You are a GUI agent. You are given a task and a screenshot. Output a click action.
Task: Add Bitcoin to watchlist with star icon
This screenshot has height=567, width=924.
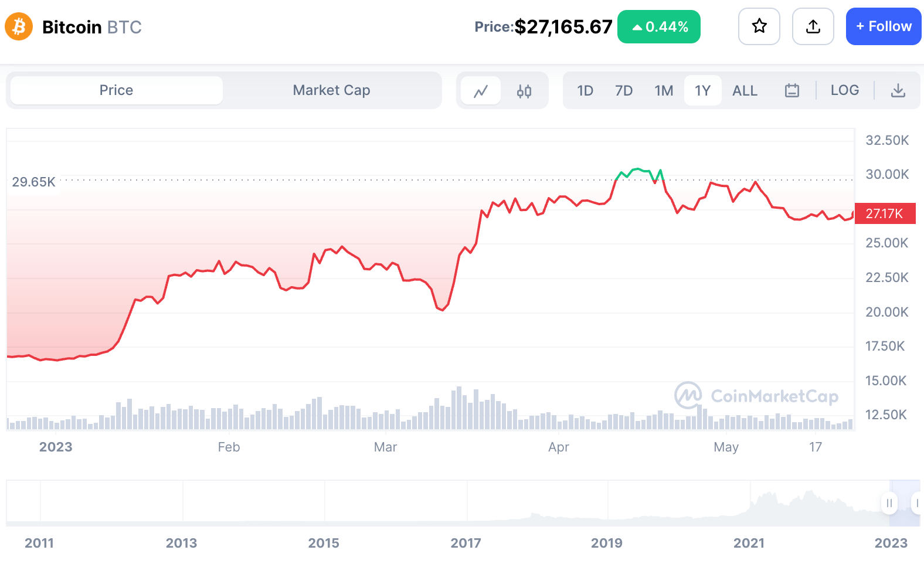pyautogui.click(x=759, y=26)
